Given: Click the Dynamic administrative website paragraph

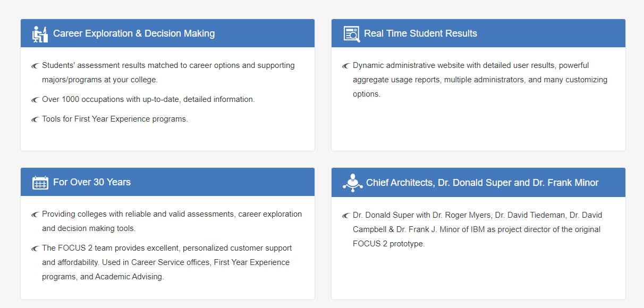Looking at the screenshot, I should click(x=480, y=80).
